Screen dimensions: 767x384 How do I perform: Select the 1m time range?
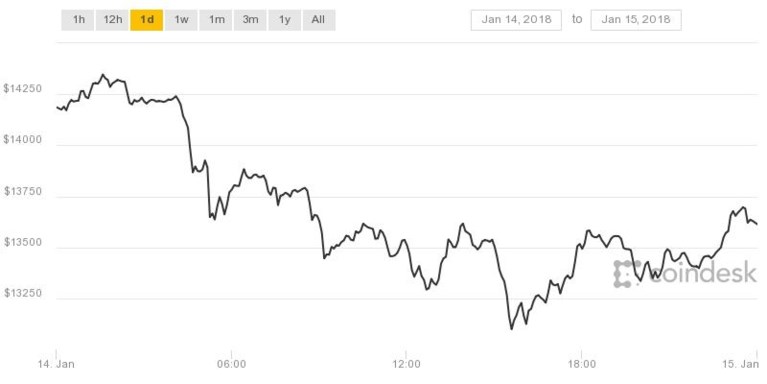216,20
